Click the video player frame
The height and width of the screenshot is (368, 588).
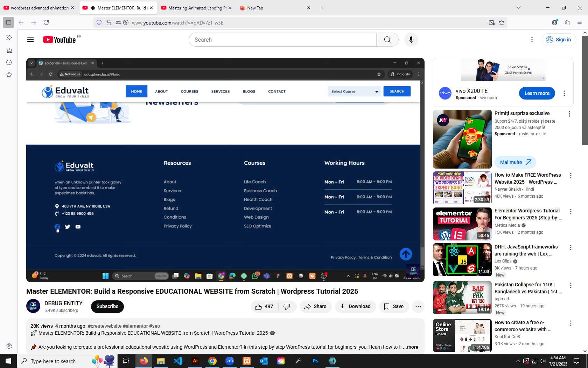(x=225, y=170)
